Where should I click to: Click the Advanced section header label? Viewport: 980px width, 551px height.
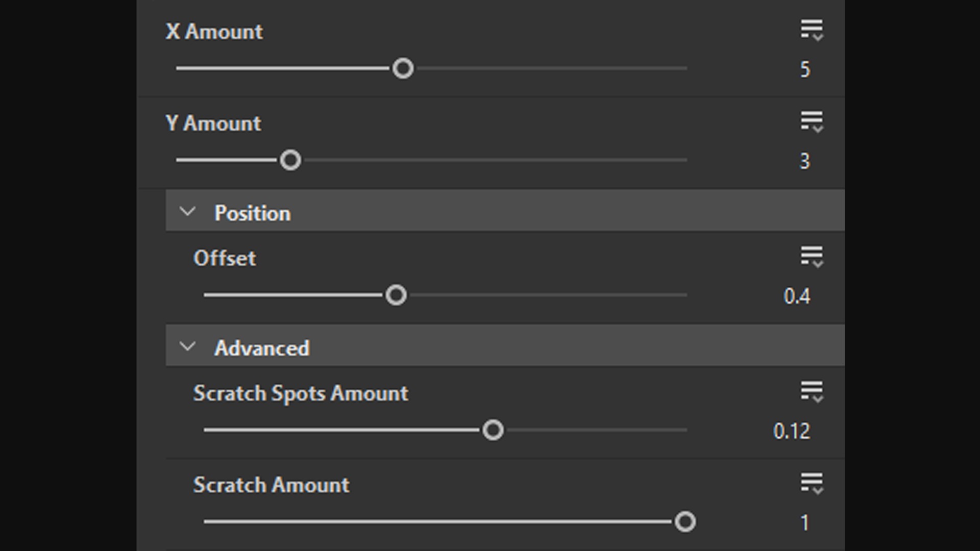[x=261, y=348]
